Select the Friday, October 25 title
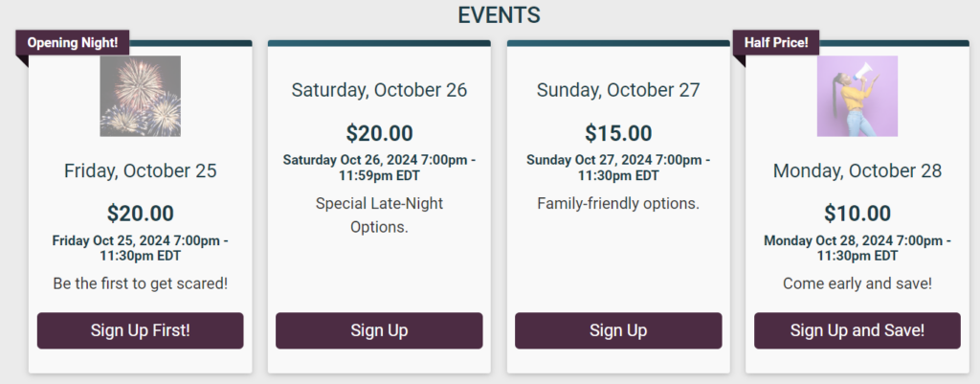This screenshot has width=980, height=384. pos(140,170)
